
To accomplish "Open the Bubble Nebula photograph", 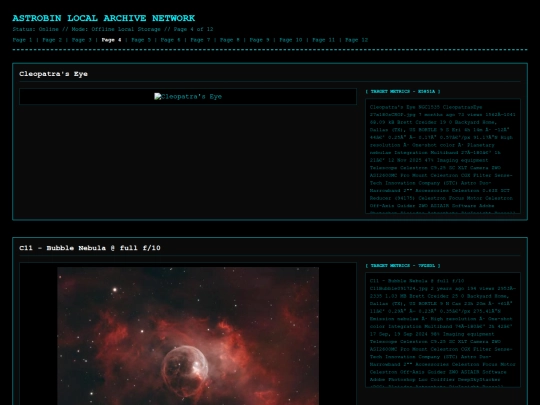I will [188, 336].
